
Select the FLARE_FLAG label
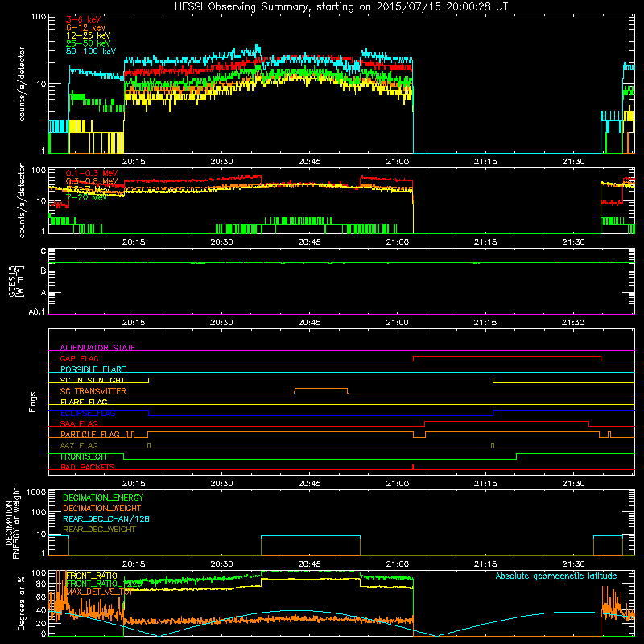84,402
